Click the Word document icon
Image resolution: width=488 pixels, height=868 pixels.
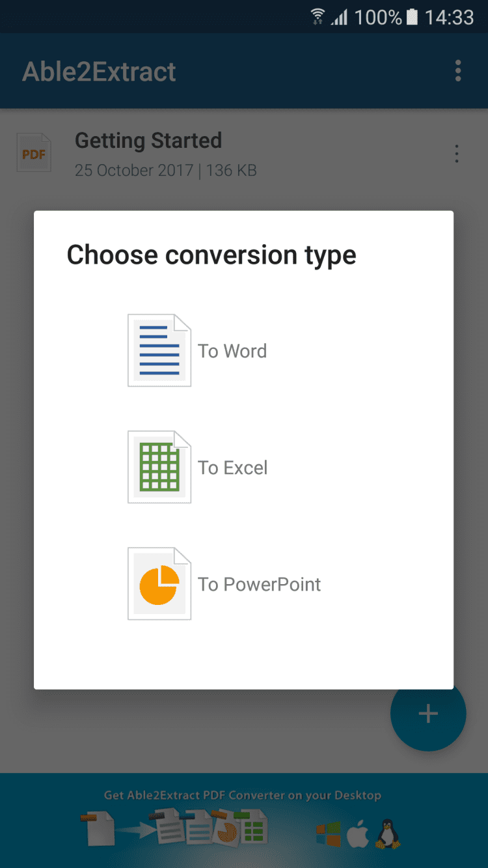159,350
